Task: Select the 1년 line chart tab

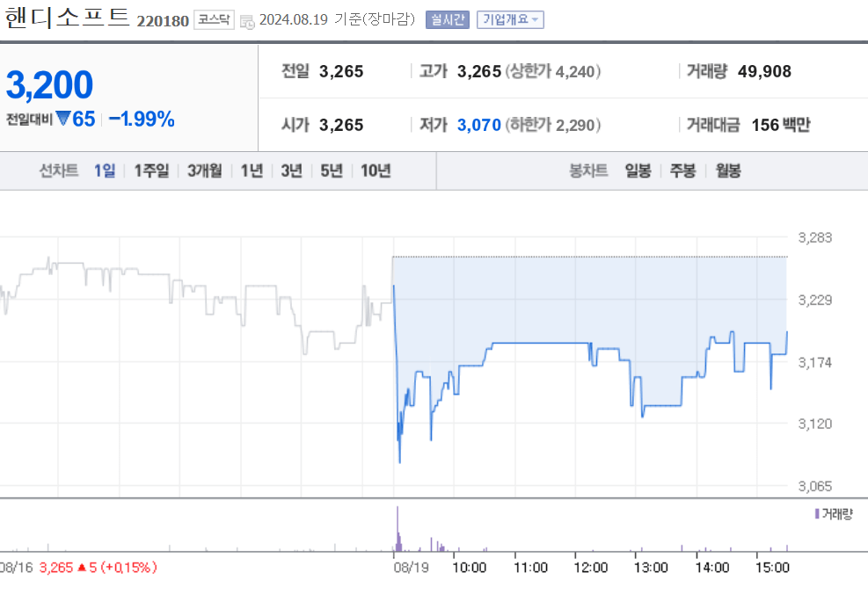Action: pos(252,170)
